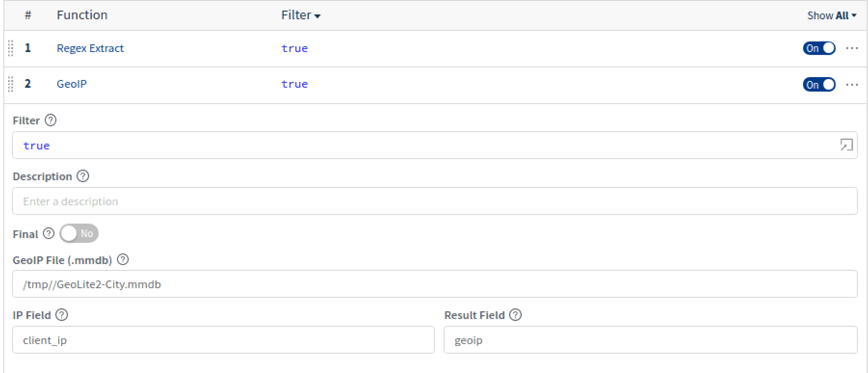Open the filter expression editor expand icon
The image size is (868, 373).
(x=846, y=145)
